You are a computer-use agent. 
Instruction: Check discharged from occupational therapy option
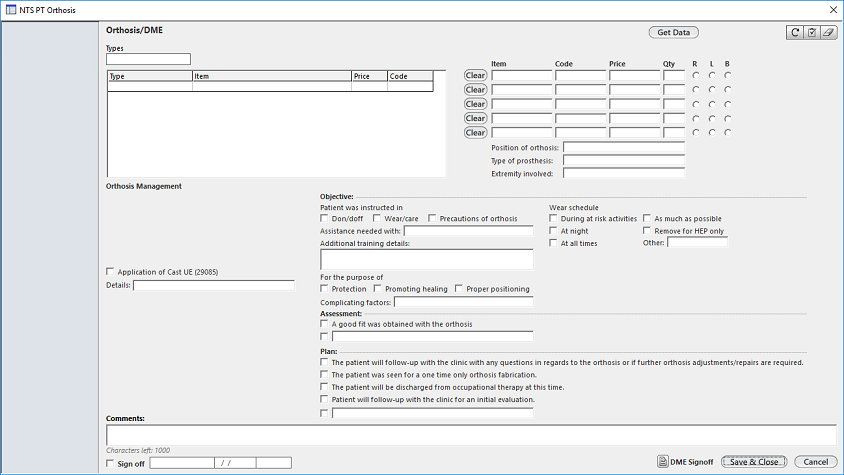(324, 387)
